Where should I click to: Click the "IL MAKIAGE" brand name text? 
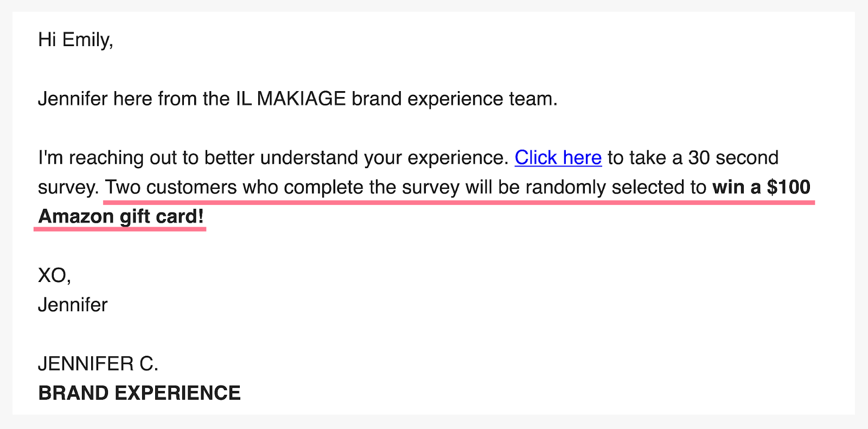(x=290, y=99)
